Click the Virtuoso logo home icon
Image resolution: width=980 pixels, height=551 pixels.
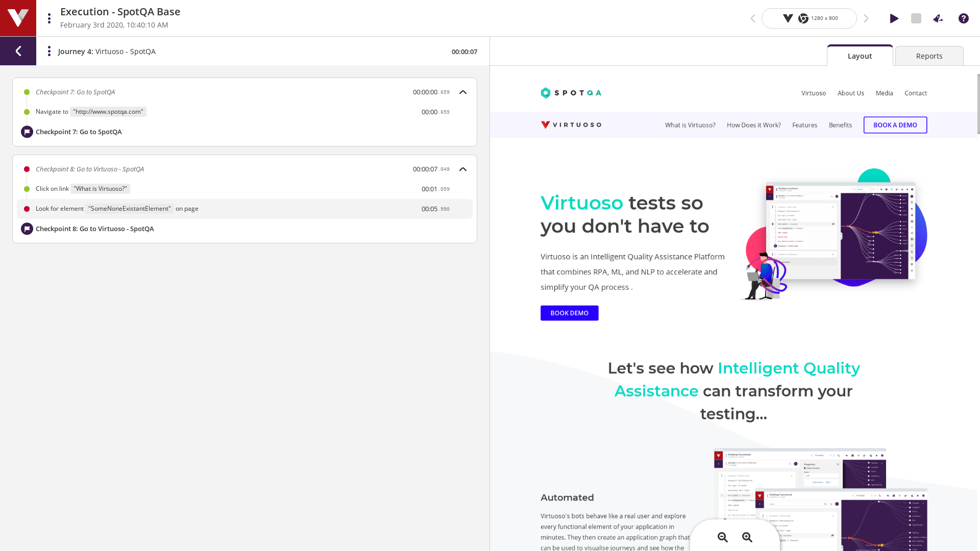(18, 18)
